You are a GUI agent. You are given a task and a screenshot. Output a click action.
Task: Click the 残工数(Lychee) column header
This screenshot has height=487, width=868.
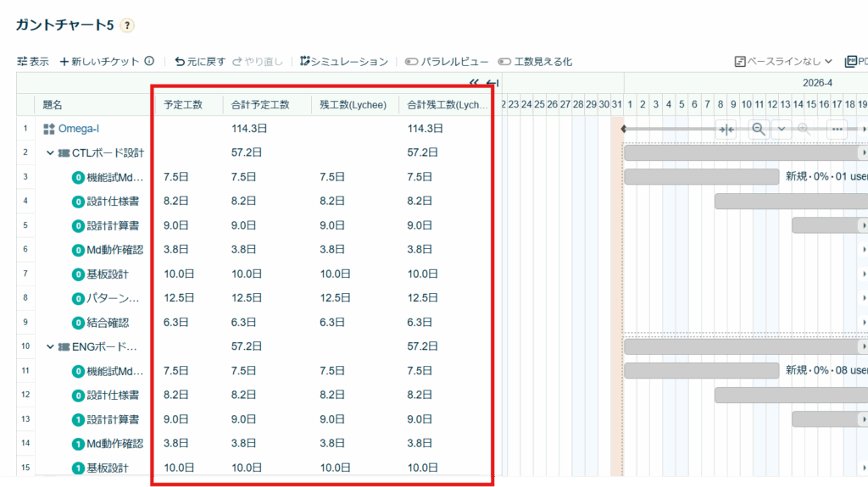click(353, 105)
